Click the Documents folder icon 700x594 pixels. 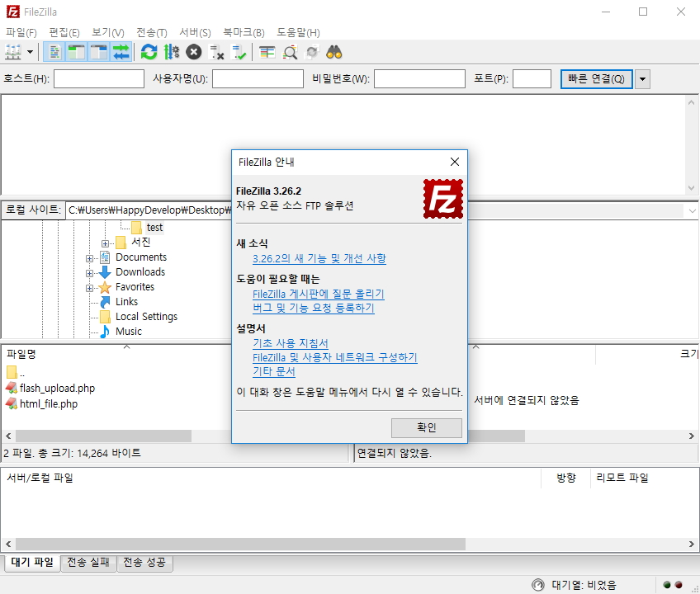point(105,257)
